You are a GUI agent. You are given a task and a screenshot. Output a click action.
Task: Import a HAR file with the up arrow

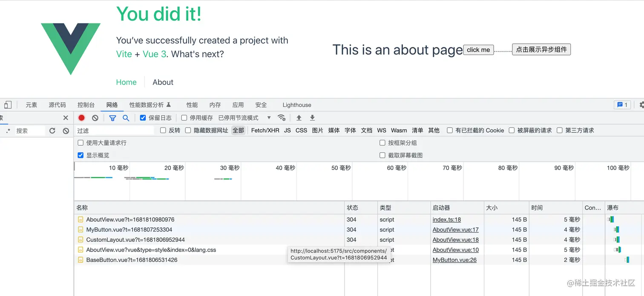point(299,118)
